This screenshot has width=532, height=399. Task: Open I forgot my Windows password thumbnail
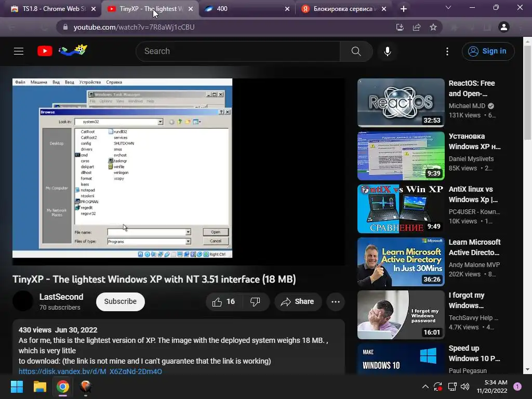coord(401,314)
